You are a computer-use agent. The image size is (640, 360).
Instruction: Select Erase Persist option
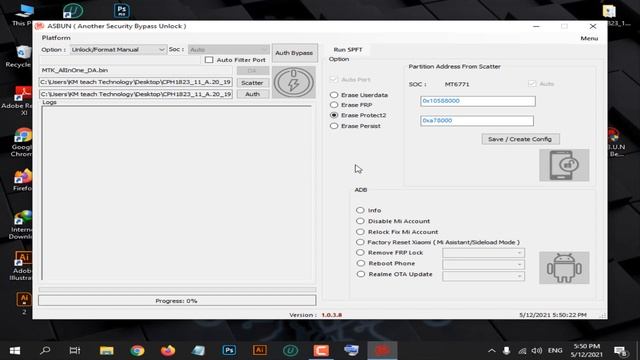(x=334, y=126)
